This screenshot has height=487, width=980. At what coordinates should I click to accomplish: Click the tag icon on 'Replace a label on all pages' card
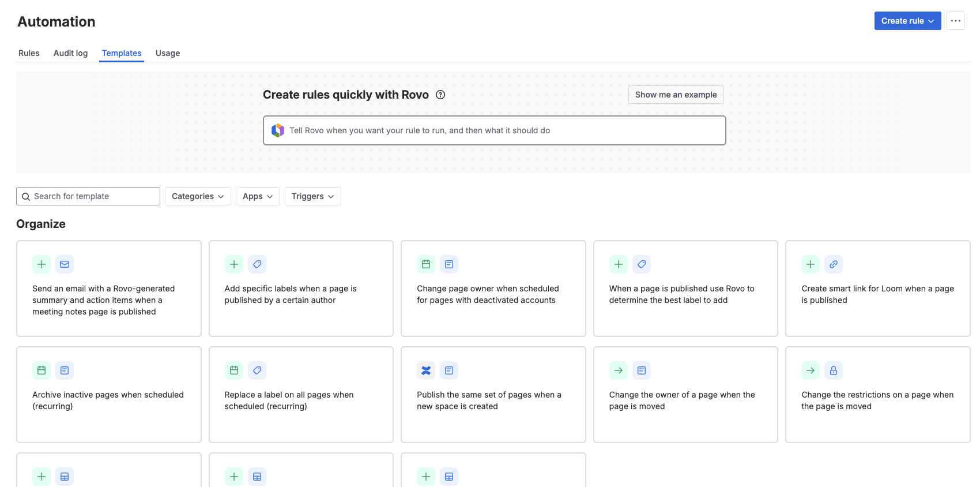257,370
